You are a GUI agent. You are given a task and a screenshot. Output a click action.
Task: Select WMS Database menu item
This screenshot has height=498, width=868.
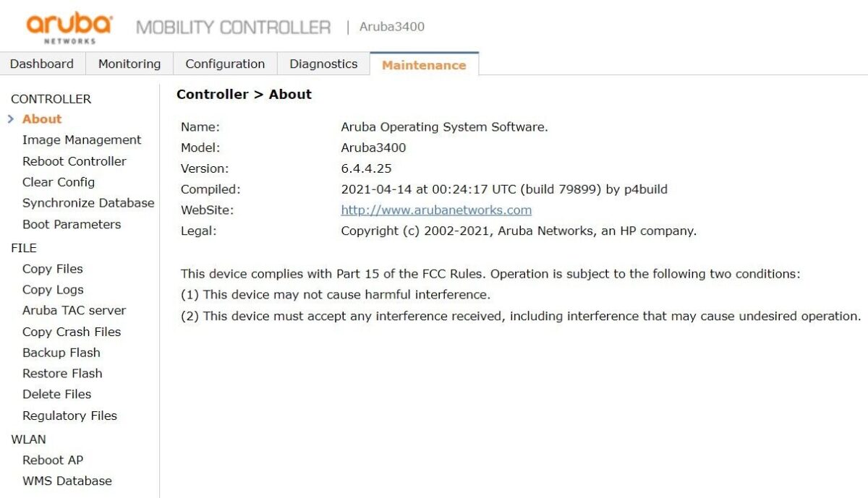[x=67, y=481]
